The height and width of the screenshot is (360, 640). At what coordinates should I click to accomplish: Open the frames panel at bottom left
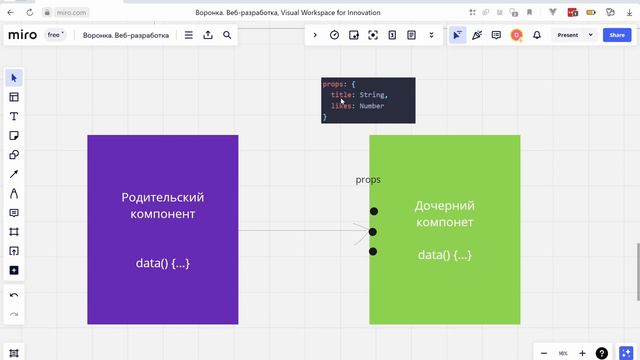point(14,353)
